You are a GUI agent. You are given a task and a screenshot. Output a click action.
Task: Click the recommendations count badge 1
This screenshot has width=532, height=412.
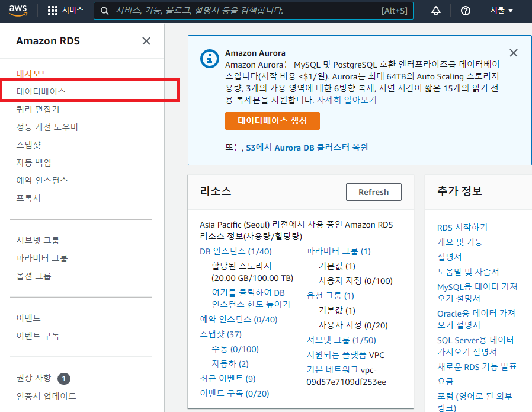click(64, 378)
